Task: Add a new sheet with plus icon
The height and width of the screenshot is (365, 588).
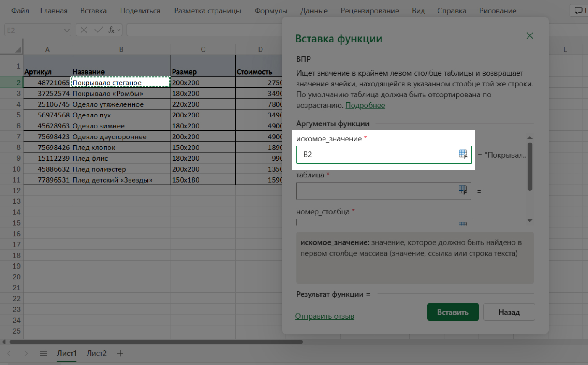Action: (x=120, y=353)
